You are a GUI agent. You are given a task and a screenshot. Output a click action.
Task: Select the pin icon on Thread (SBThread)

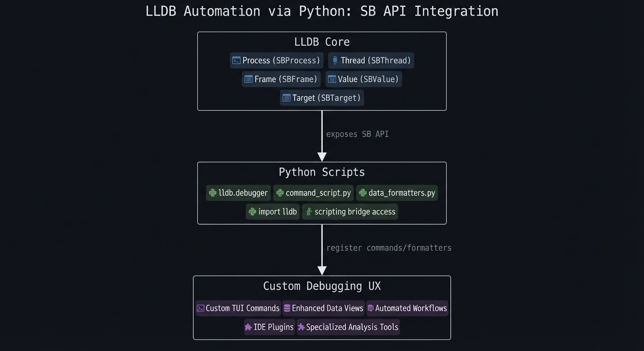pos(334,60)
